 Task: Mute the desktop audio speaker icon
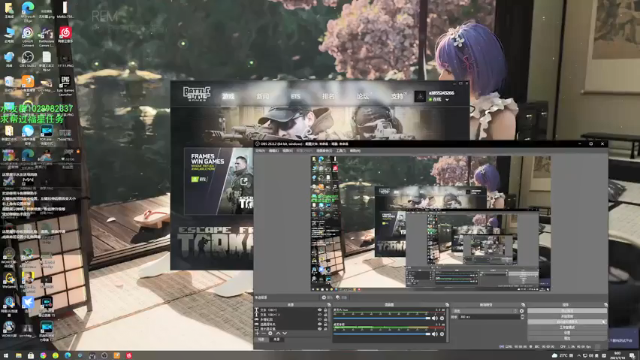pyautogui.click(x=435, y=318)
